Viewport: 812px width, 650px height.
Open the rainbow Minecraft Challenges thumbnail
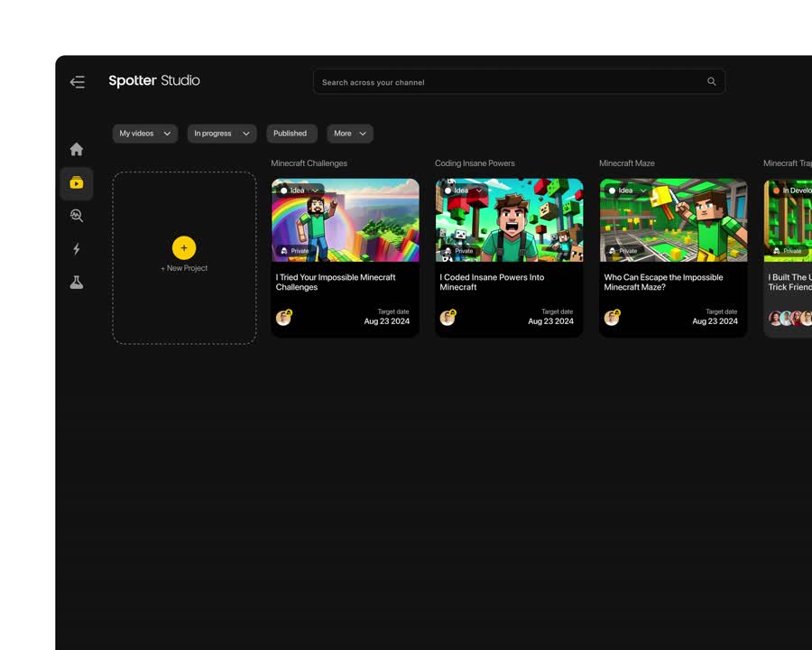pos(346,220)
